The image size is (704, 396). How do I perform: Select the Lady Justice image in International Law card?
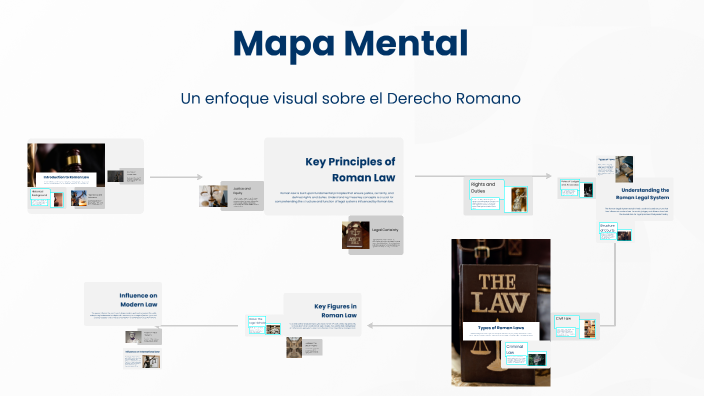[151, 361]
